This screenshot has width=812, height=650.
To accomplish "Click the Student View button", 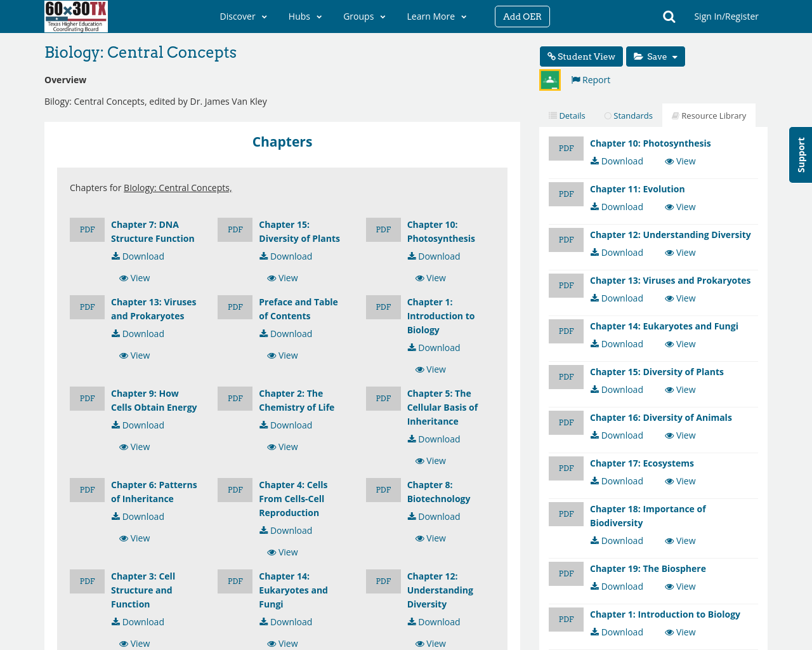I will [581, 56].
